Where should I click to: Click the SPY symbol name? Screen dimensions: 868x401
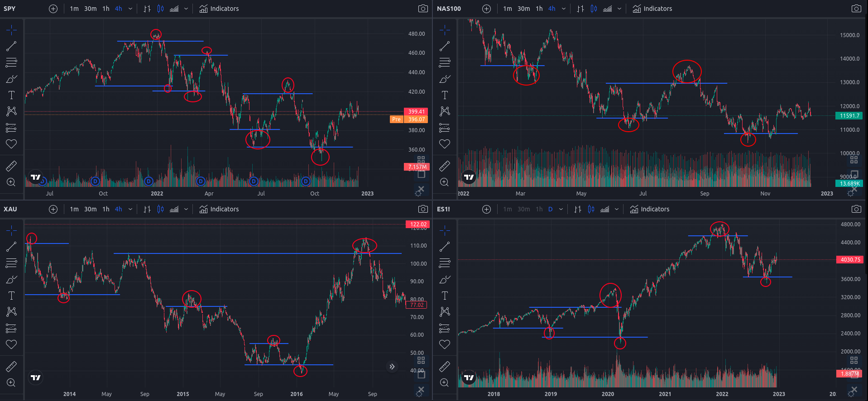(x=10, y=9)
